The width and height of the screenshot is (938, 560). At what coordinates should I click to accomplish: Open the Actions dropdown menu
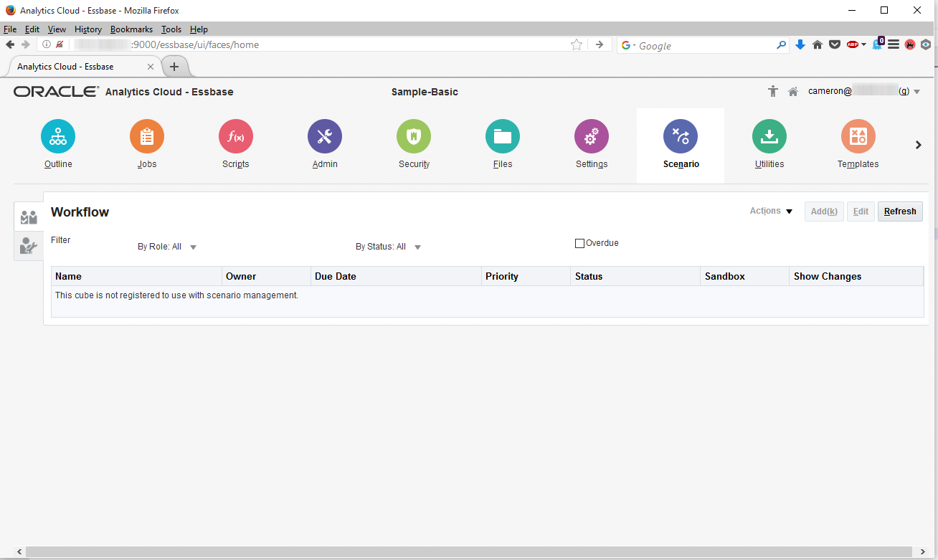772,211
